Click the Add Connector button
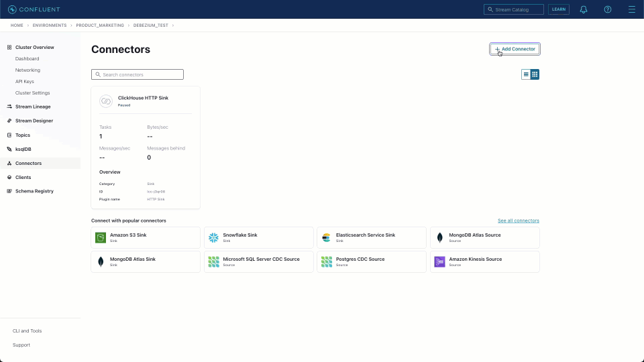The height and width of the screenshot is (362, 644). [515, 49]
